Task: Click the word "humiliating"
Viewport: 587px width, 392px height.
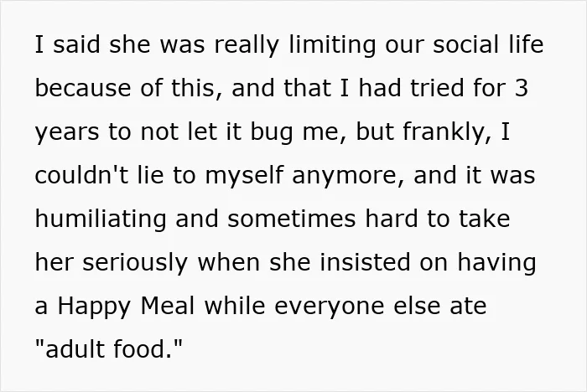Action: [x=101, y=219]
